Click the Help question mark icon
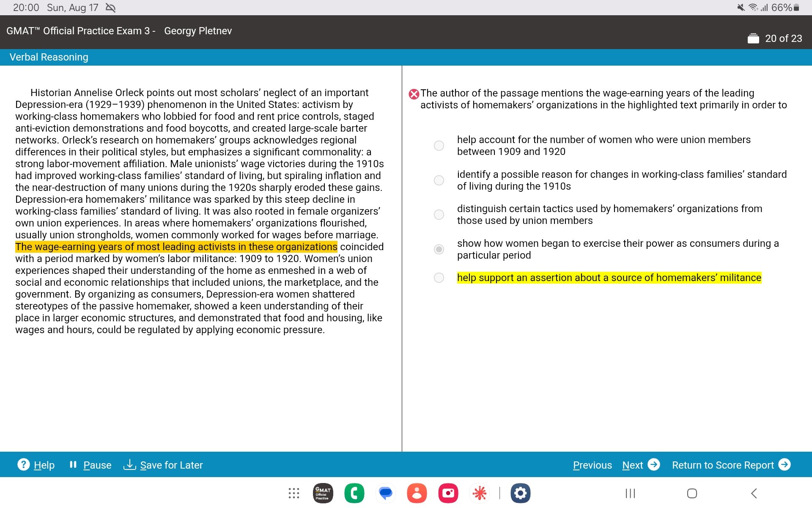Viewport: 812px width, 508px height. (24, 464)
